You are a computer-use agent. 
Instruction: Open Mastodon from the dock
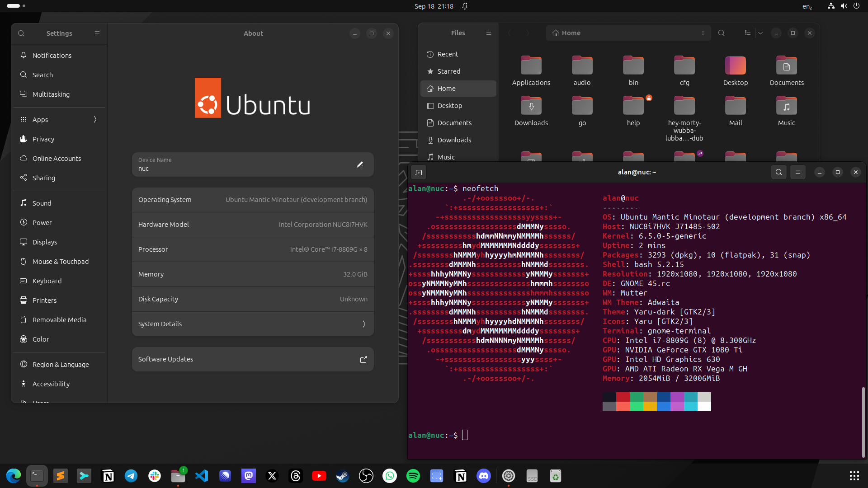tap(249, 476)
